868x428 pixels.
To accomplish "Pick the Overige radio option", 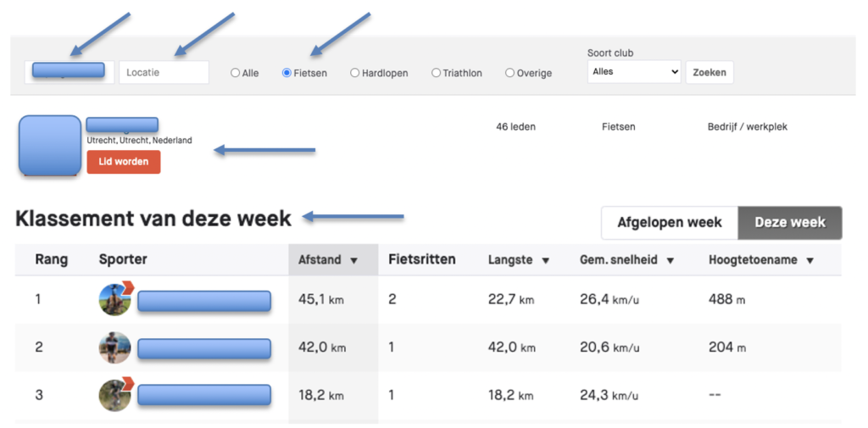I will pos(509,73).
